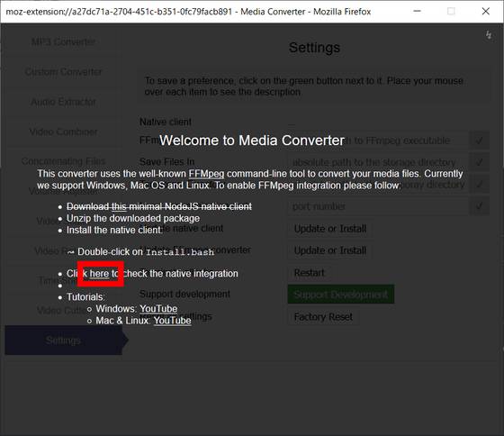Save the FFmpeg executable path with its checkmark button
The width and height of the screenshot is (504, 436).
click(479, 141)
